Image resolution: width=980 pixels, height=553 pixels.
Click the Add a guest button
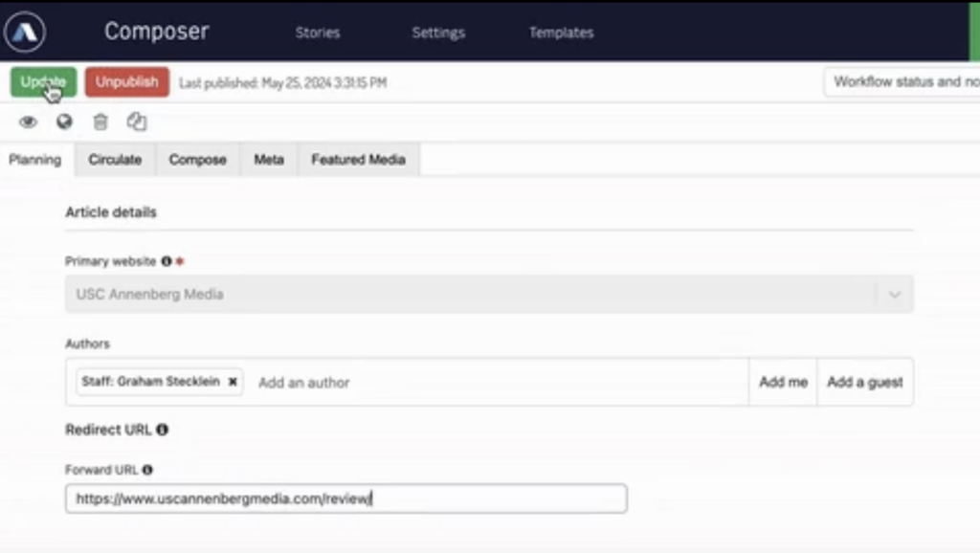coord(865,382)
